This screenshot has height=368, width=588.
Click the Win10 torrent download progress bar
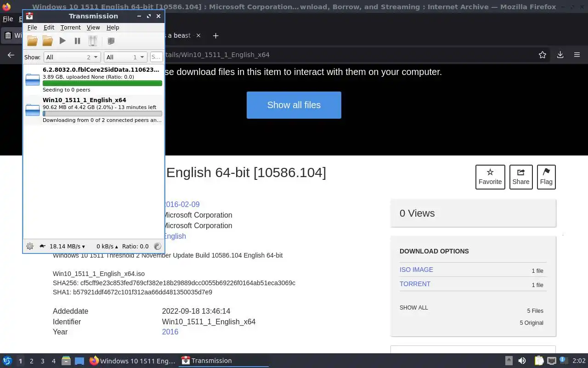[102, 114]
